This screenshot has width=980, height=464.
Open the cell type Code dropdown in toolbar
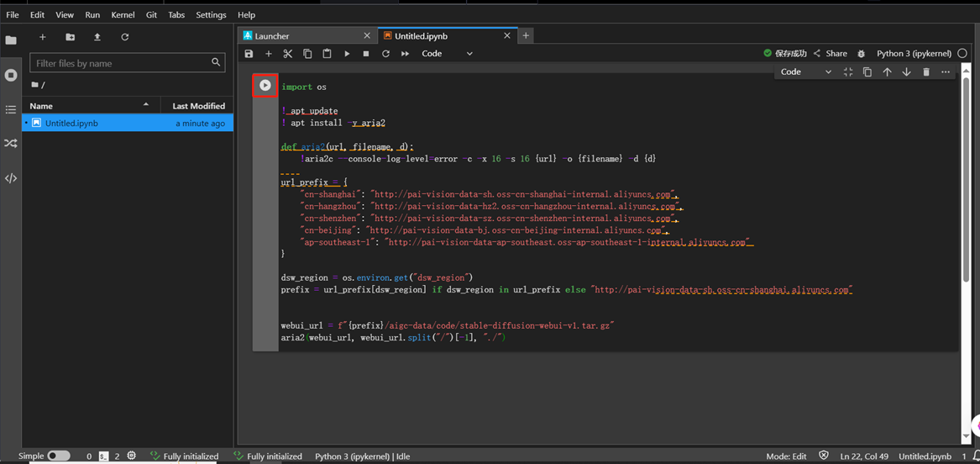(x=447, y=54)
